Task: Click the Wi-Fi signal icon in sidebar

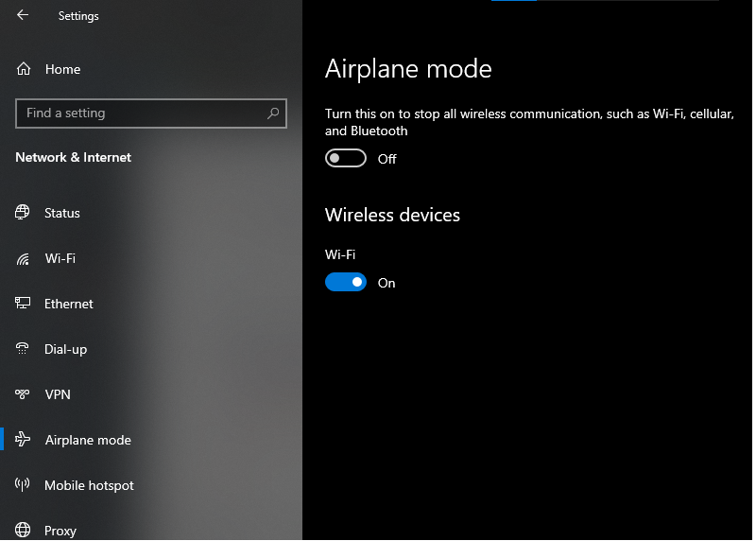Action: pyautogui.click(x=23, y=259)
